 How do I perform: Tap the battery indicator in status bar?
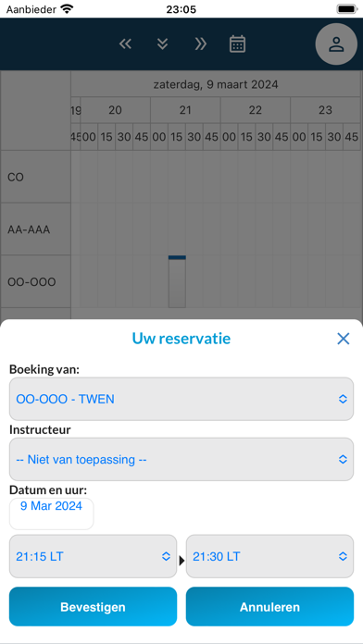click(347, 8)
